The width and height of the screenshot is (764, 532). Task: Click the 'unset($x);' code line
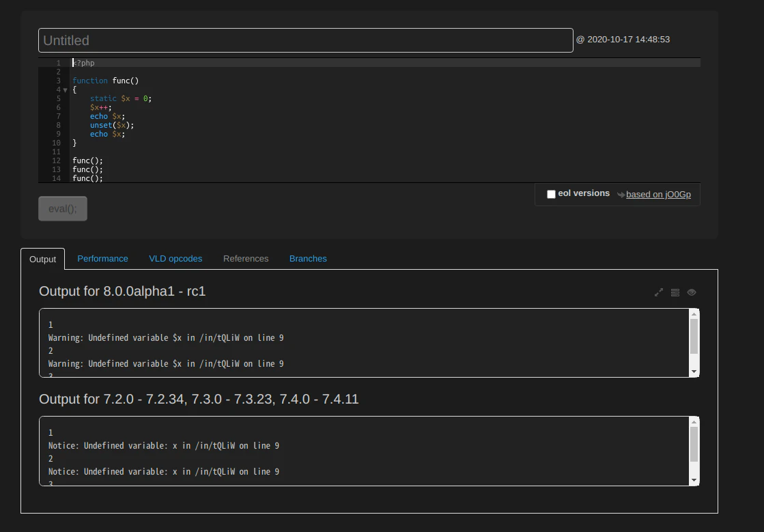112,125
